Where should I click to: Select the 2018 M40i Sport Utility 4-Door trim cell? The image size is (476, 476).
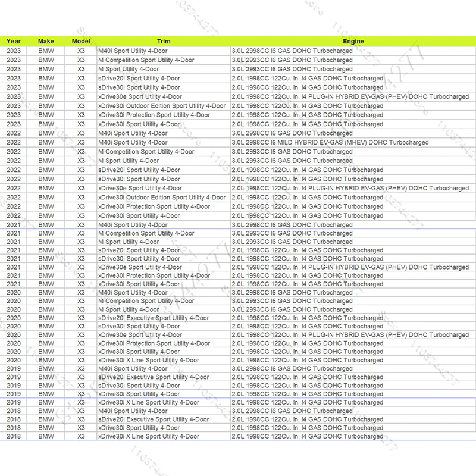click(164, 411)
